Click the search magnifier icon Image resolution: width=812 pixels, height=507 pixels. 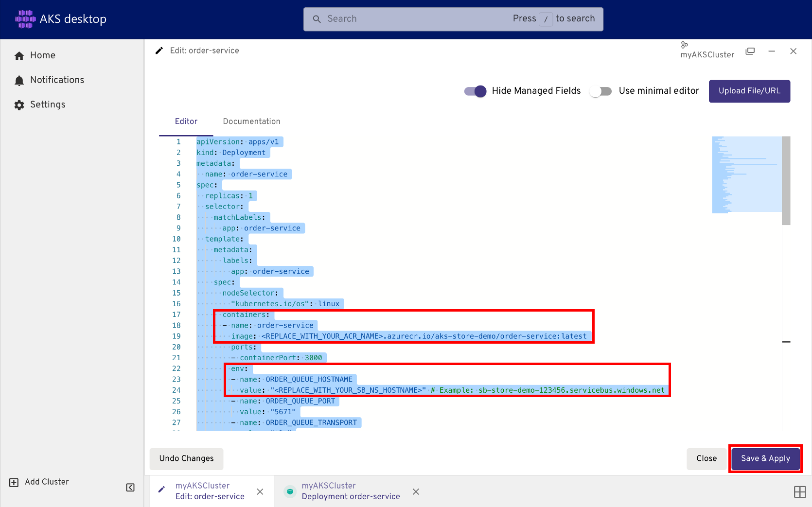click(x=317, y=19)
